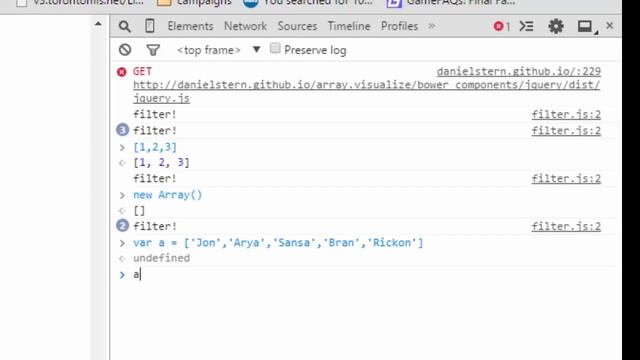Viewport: 640px width, 360px height.
Task: Click the repeat count 2 badge
Action: tap(122, 226)
